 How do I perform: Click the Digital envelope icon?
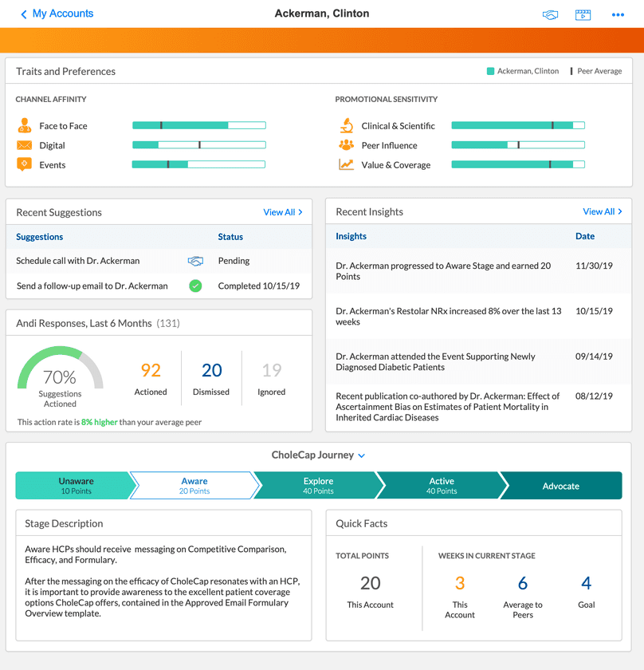(24, 145)
